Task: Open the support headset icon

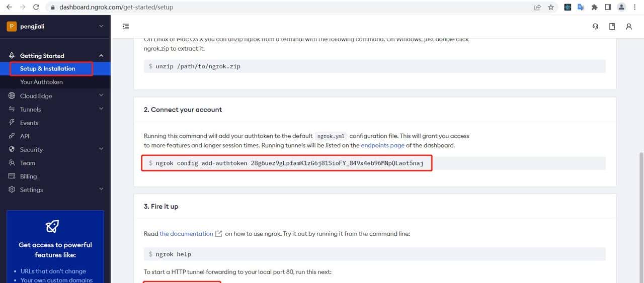Action: tap(595, 27)
